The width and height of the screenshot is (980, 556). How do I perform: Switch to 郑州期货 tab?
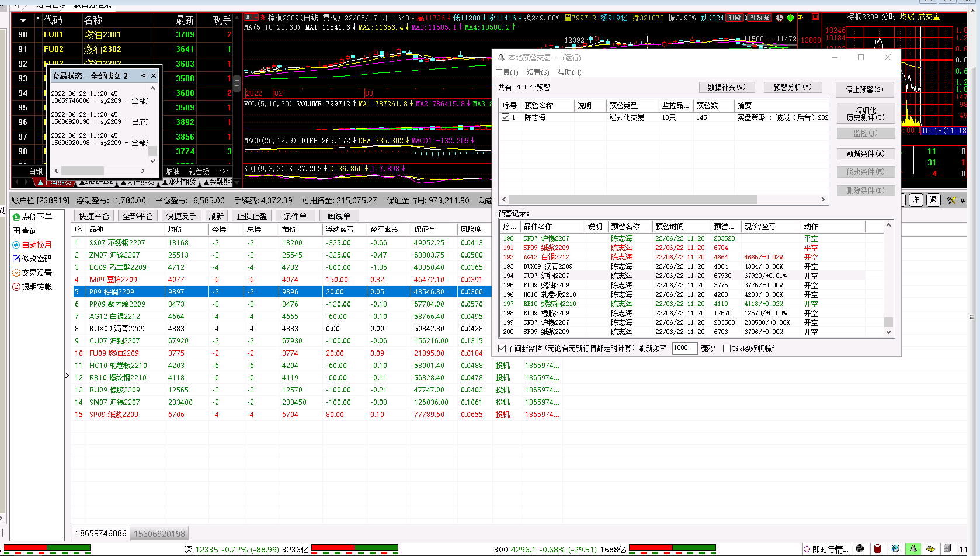click(179, 182)
